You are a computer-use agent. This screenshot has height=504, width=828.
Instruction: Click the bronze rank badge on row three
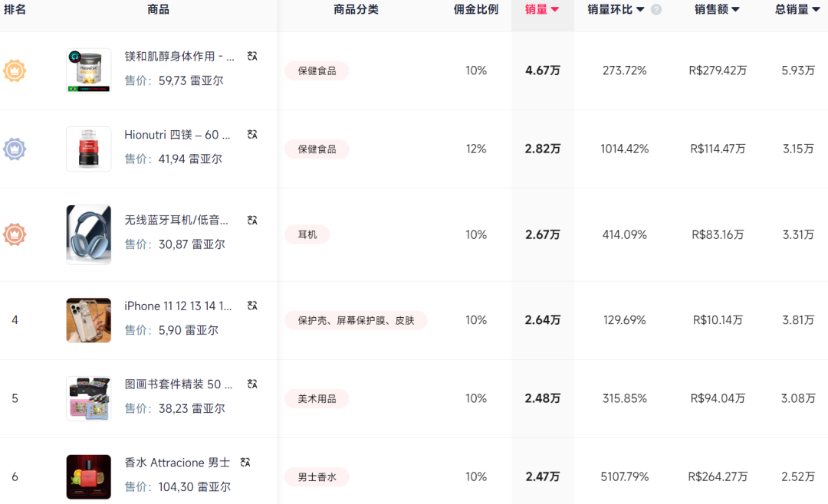click(14, 234)
